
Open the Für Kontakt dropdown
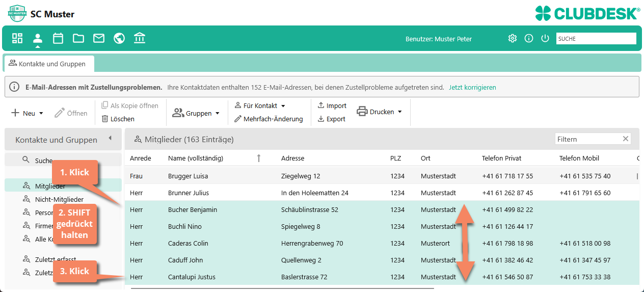click(x=260, y=105)
